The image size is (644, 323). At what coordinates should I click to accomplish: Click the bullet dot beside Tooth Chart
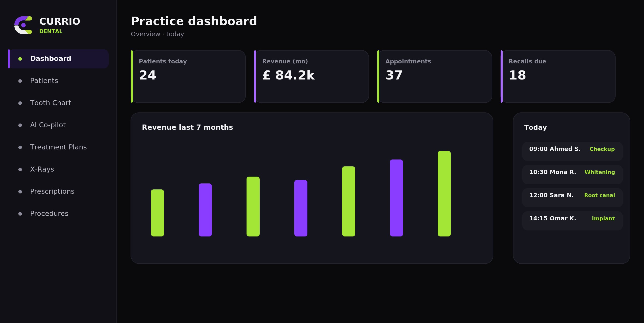tap(20, 103)
